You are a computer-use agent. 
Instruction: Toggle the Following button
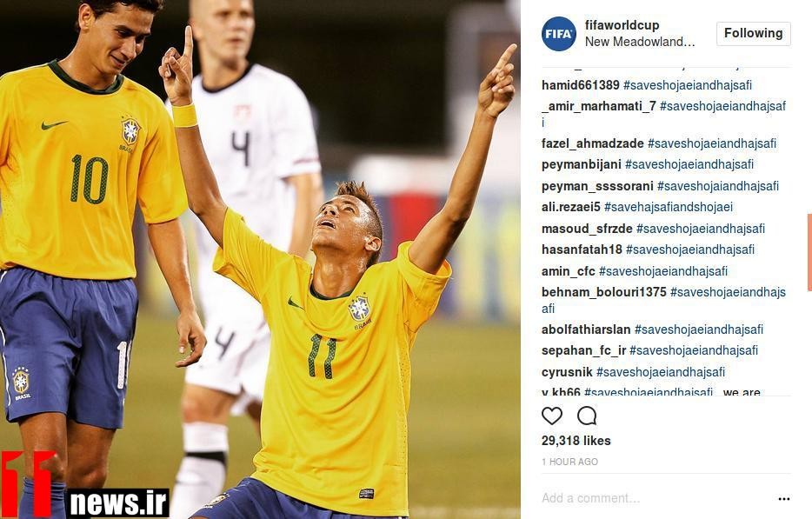[x=754, y=34]
